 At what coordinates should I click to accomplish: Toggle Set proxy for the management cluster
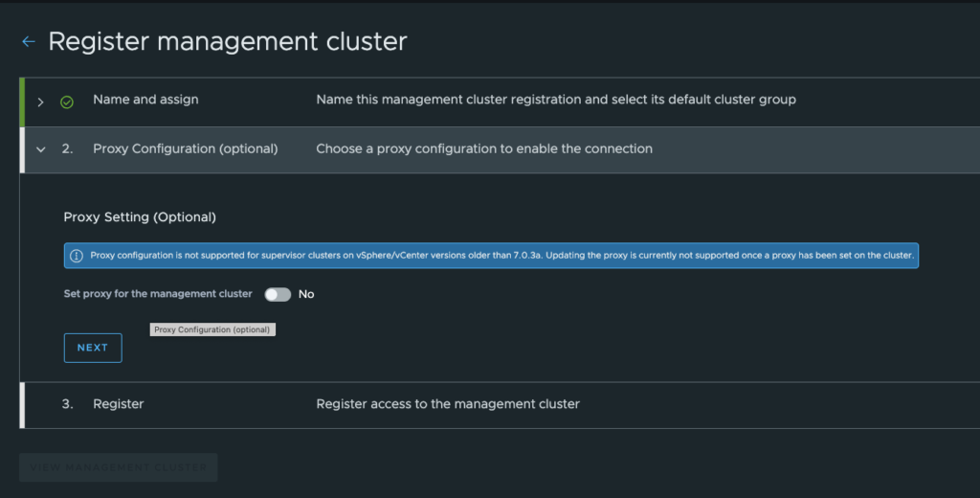point(278,295)
